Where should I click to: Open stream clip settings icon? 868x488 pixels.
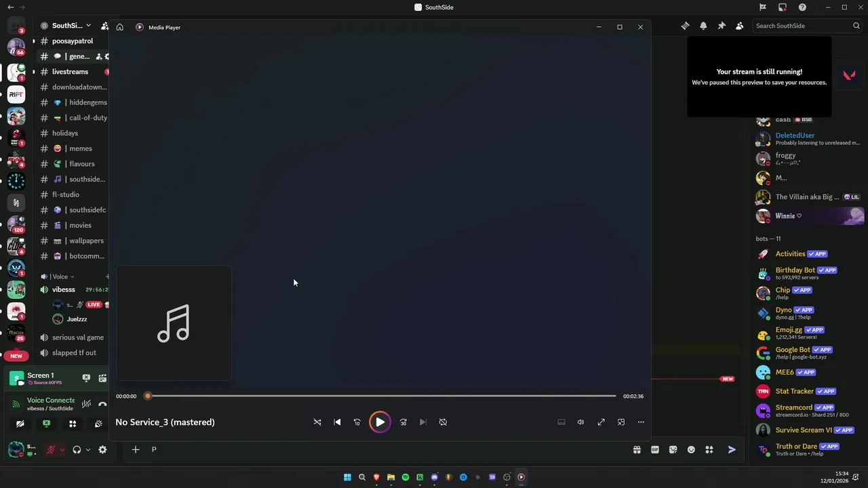102,378
